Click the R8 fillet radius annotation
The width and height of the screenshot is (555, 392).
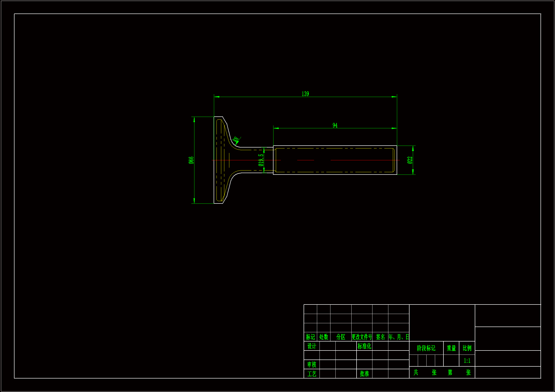point(235,139)
